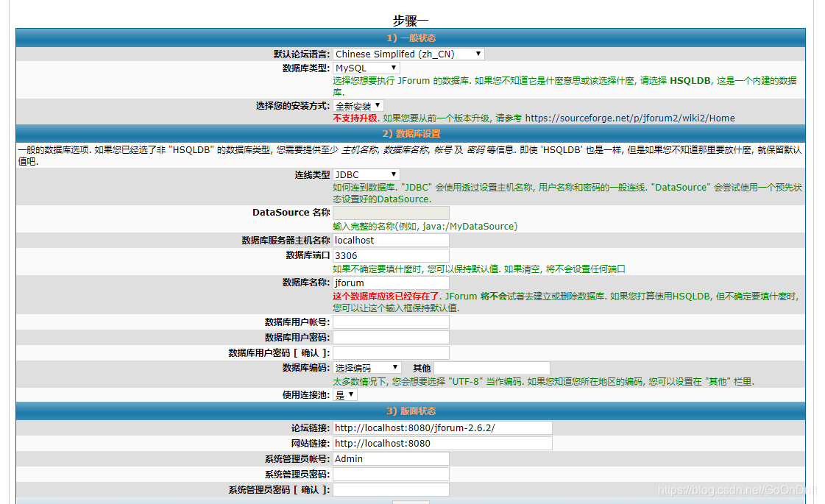Click the 默认论坛语言 label
The height and width of the screenshot is (504, 825).
pos(302,54)
